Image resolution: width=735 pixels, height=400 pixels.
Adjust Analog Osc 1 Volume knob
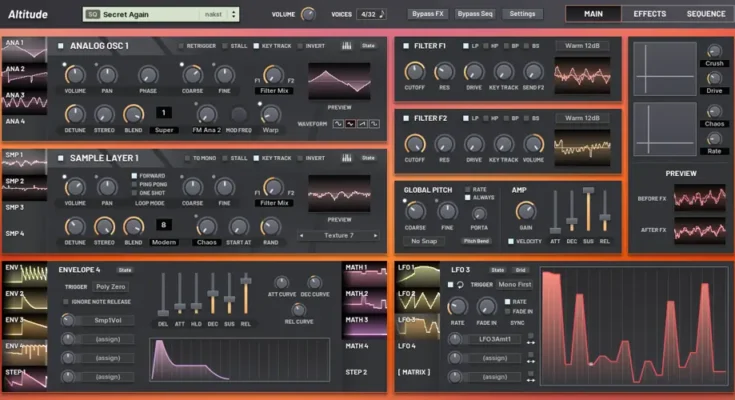tap(75, 75)
